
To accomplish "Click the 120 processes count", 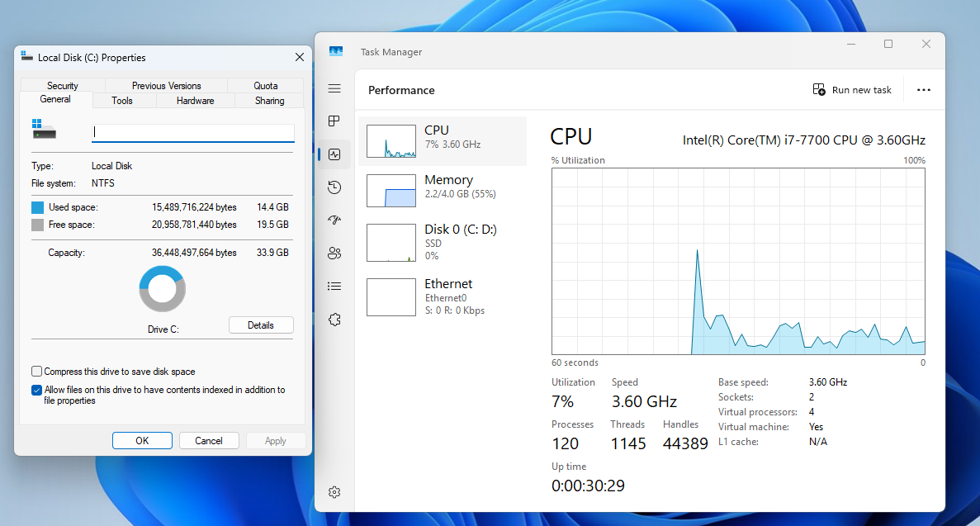I will (565, 443).
